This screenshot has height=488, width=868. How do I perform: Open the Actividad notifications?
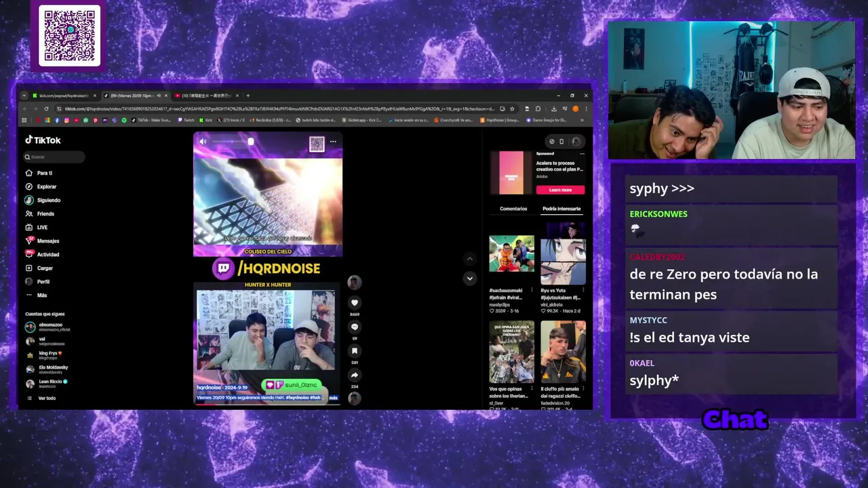[42, 254]
